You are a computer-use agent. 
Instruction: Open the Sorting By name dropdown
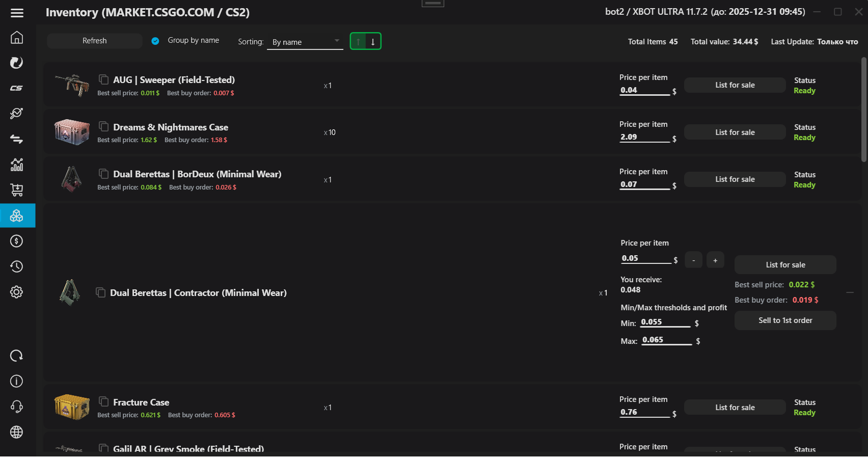pyautogui.click(x=305, y=42)
